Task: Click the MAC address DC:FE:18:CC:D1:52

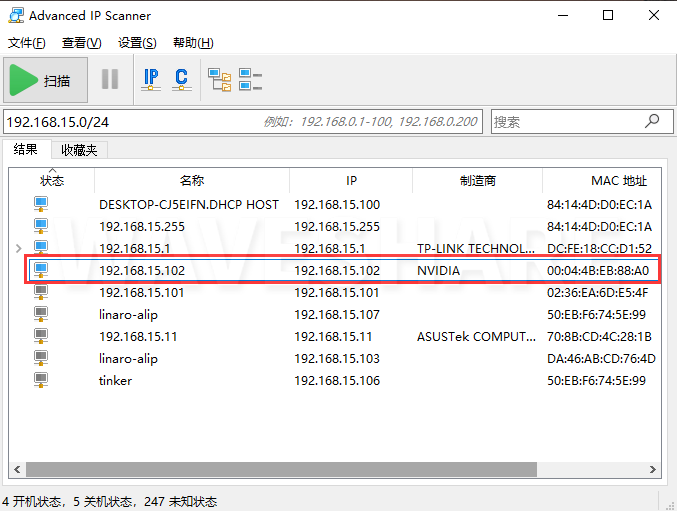Action: [x=599, y=249]
